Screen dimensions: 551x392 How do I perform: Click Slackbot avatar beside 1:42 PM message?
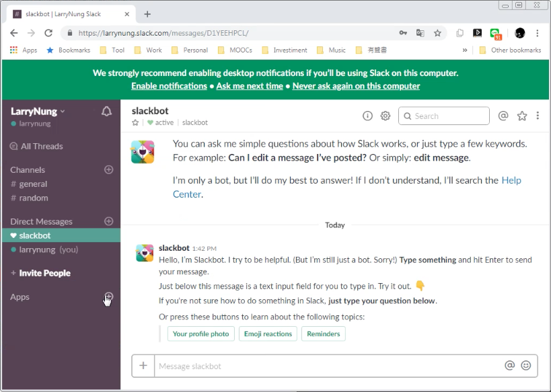[x=145, y=253]
